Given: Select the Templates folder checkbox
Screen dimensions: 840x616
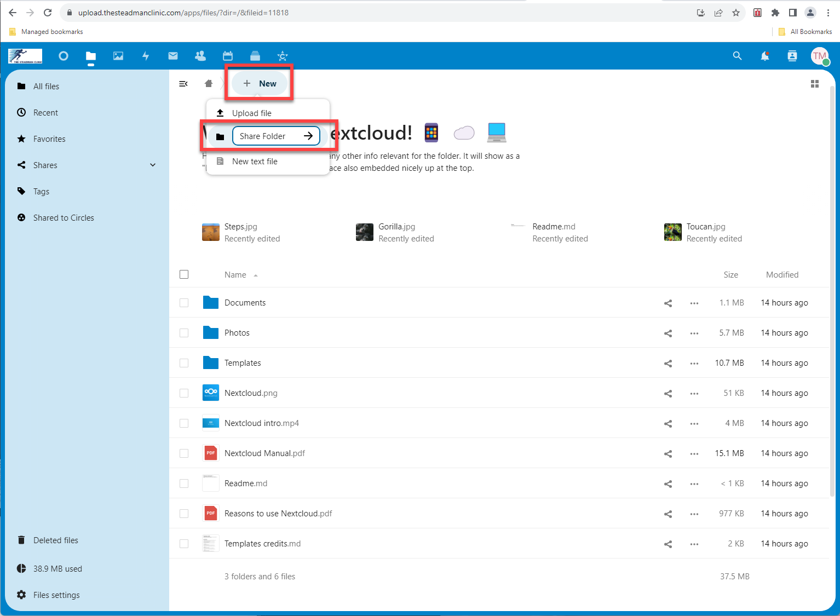Looking at the screenshot, I should click(x=184, y=363).
